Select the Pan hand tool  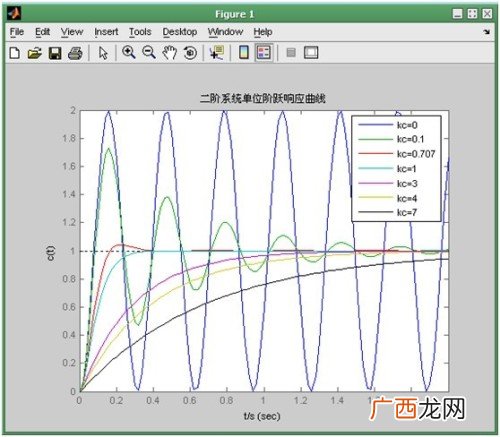click(169, 53)
